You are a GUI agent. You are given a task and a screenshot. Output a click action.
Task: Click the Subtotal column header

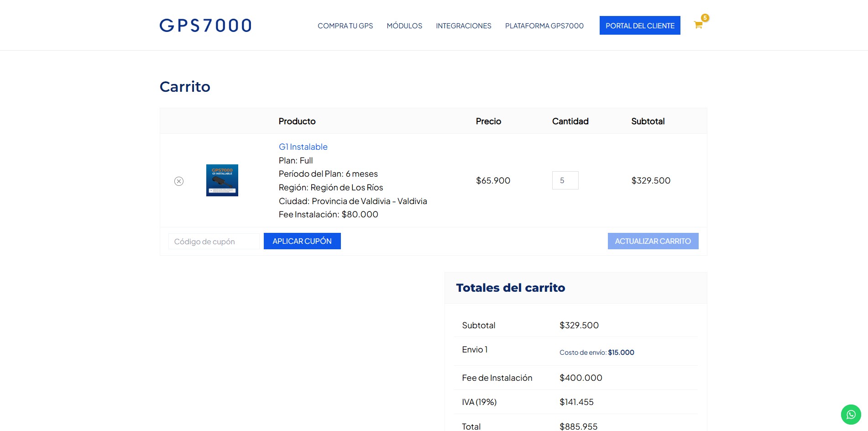(648, 121)
